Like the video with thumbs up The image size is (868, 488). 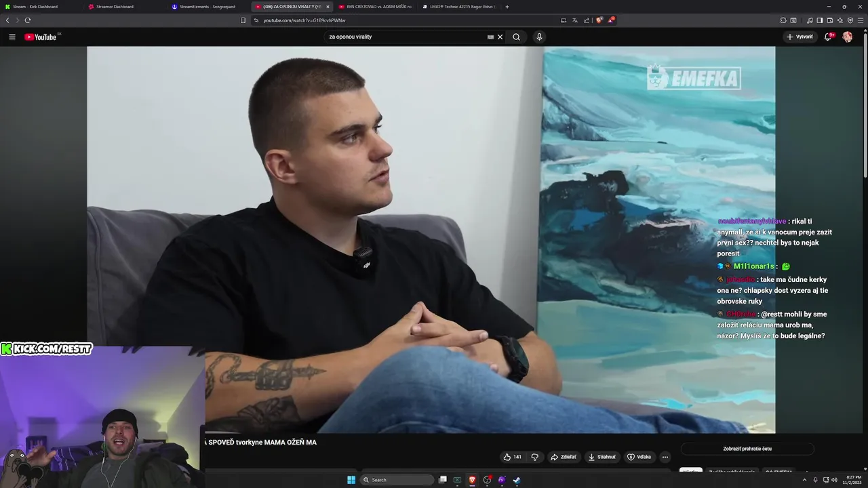pyautogui.click(x=512, y=457)
